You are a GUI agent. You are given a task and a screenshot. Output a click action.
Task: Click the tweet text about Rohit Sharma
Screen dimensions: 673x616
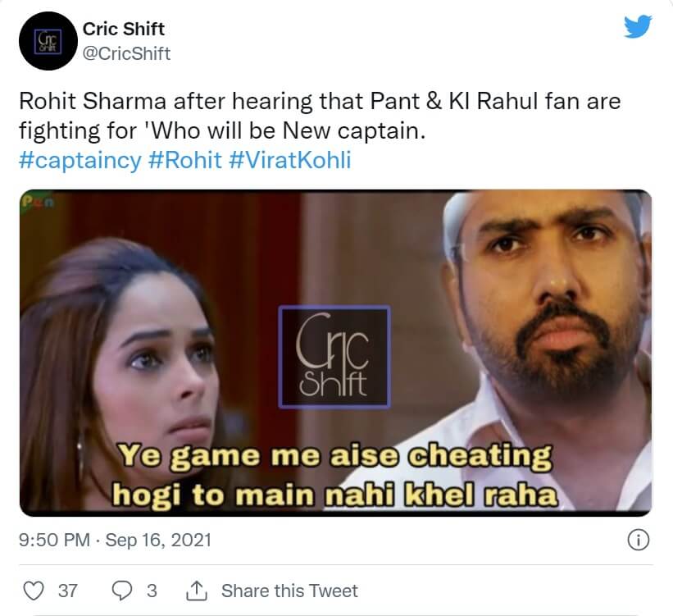tap(320, 116)
